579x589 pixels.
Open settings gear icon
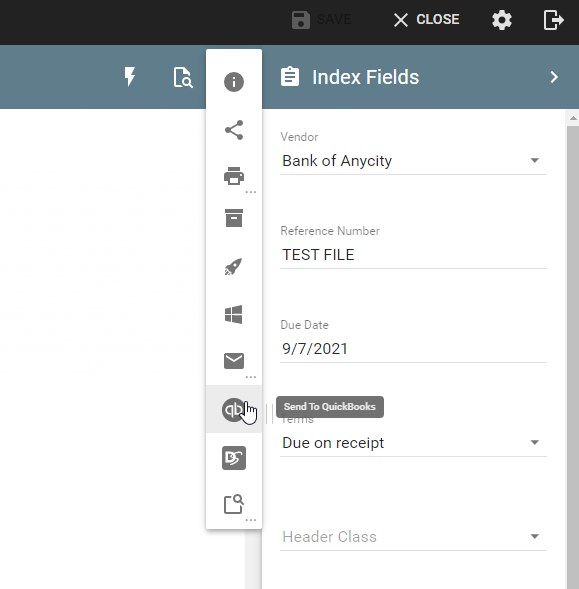[502, 20]
